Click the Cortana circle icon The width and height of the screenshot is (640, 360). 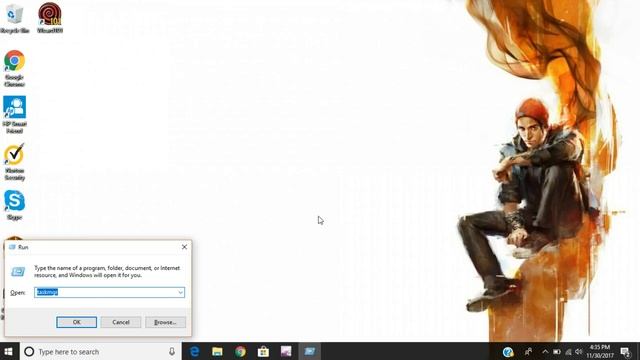tap(29, 351)
